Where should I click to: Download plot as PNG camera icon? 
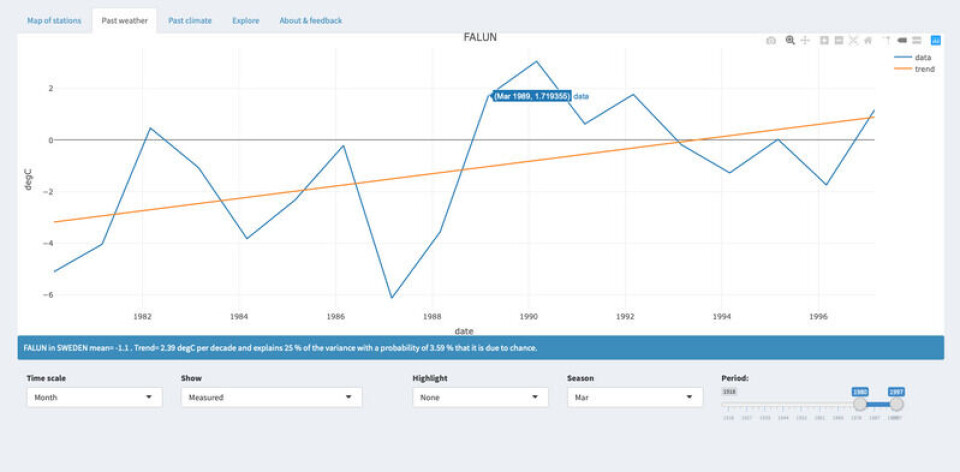771,41
